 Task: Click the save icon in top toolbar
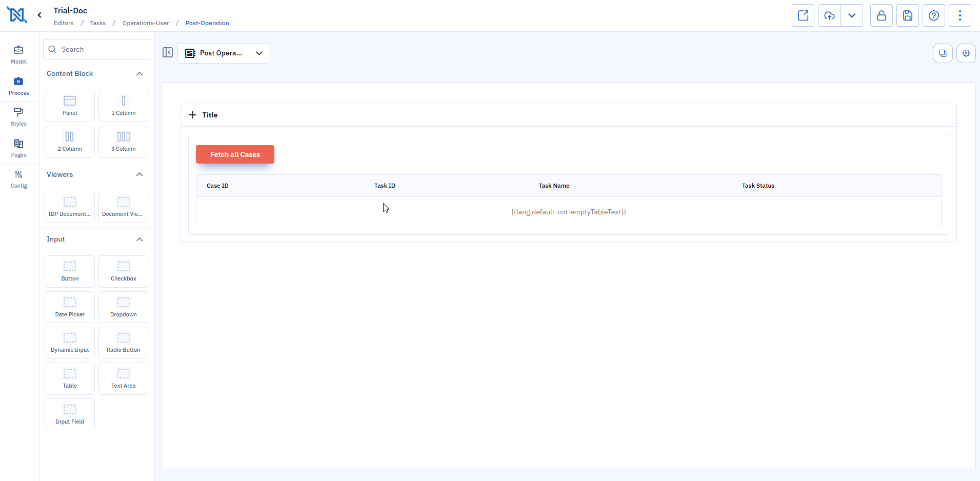(907, 15)
